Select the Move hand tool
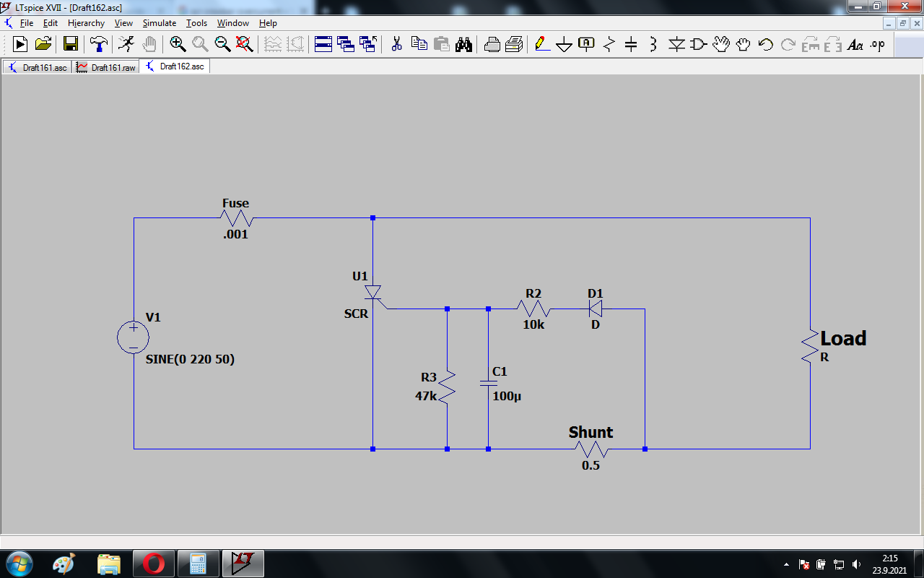The width and height of the screenshot is (924, 578). [x=721, y=44]
